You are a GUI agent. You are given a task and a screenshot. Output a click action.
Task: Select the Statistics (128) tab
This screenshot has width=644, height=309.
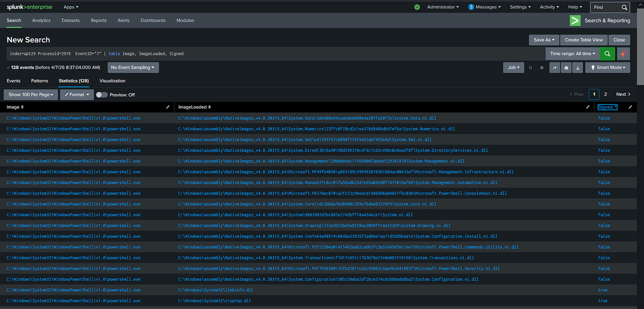[x=74, y=81]
